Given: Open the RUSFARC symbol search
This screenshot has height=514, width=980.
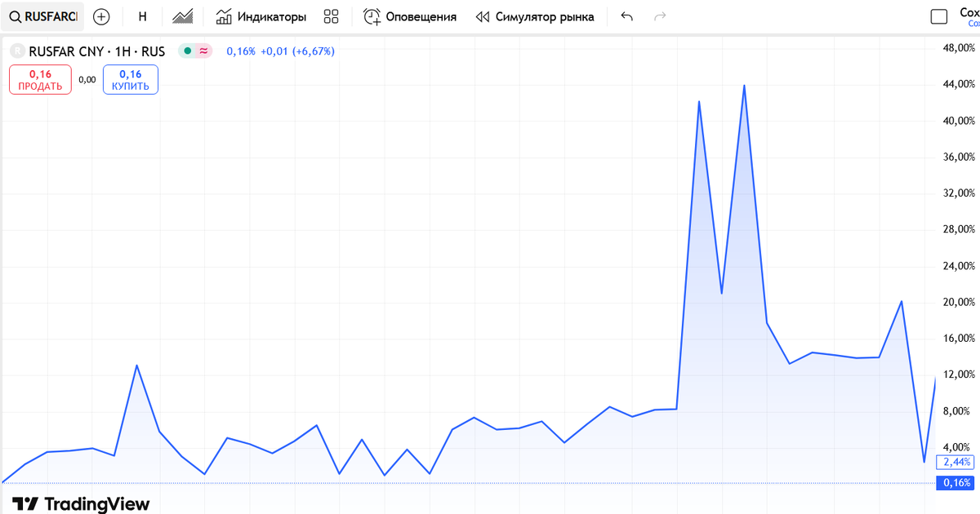Looking at the screenshot, I should (42, 16).
